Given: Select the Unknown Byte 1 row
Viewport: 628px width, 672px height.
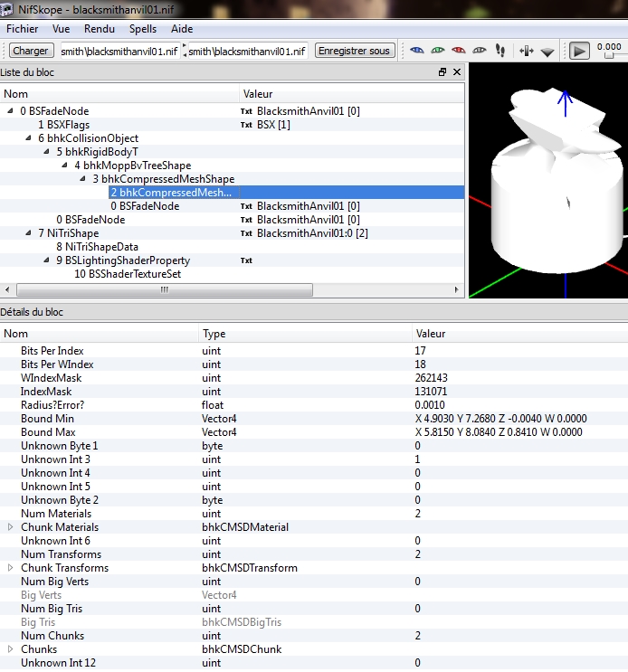Looking at the screenshot, I should pos(314,446).
